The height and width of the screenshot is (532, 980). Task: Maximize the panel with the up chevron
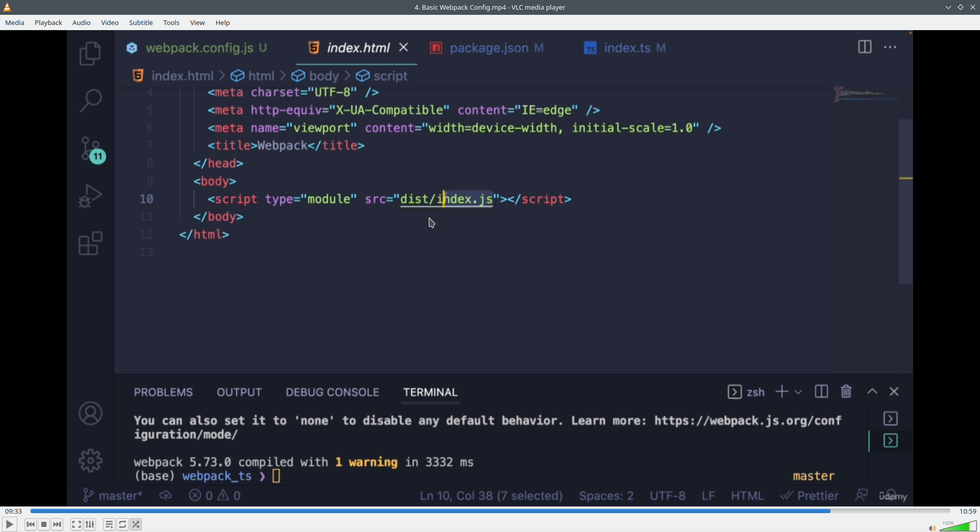872,392
